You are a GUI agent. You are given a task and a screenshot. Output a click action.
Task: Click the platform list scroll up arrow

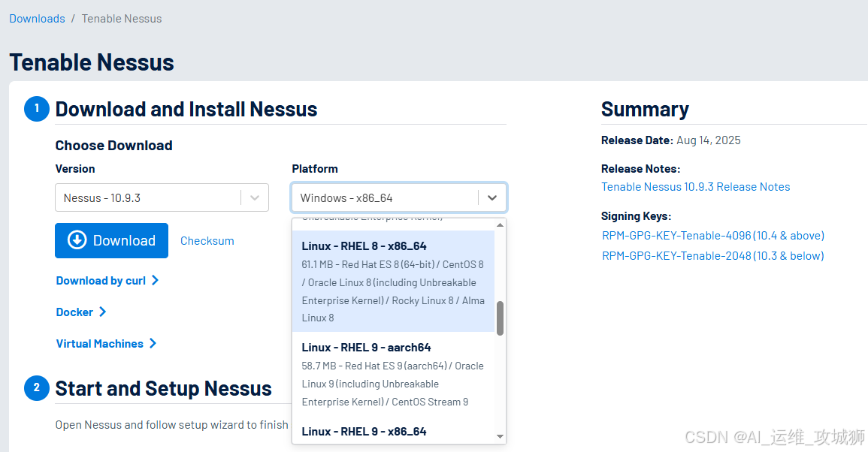tap(500, 224)
